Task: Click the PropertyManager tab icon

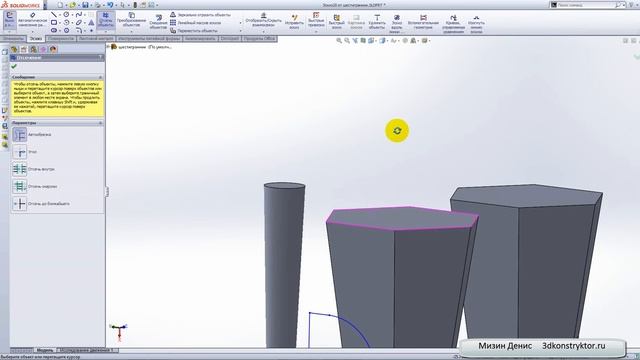Action: pyautogui.click(x=24, y=49)
